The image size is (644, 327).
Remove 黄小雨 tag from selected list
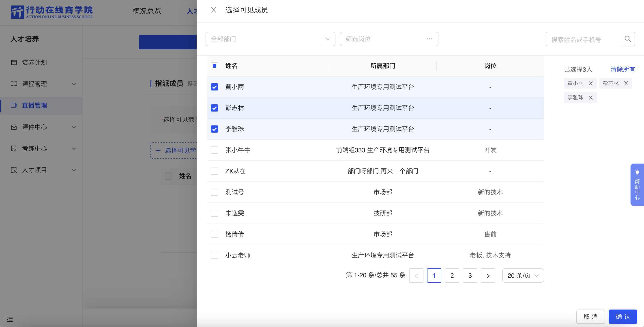590,84
